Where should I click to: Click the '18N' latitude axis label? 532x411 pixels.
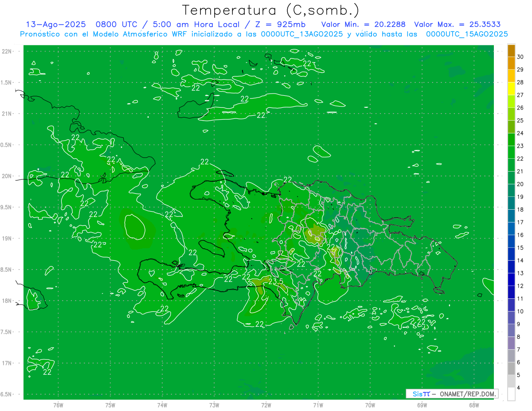[x=7, y=301]
